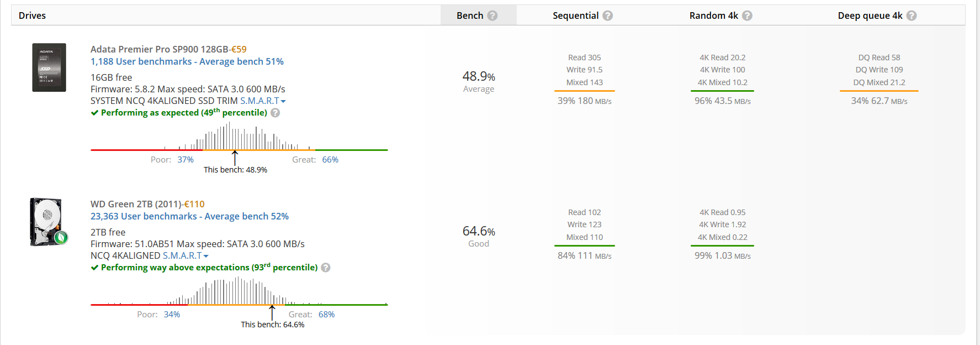This screenshot has width=980, height=345.
Task: Click the Adata SSD product image
Action: point(49,67)
